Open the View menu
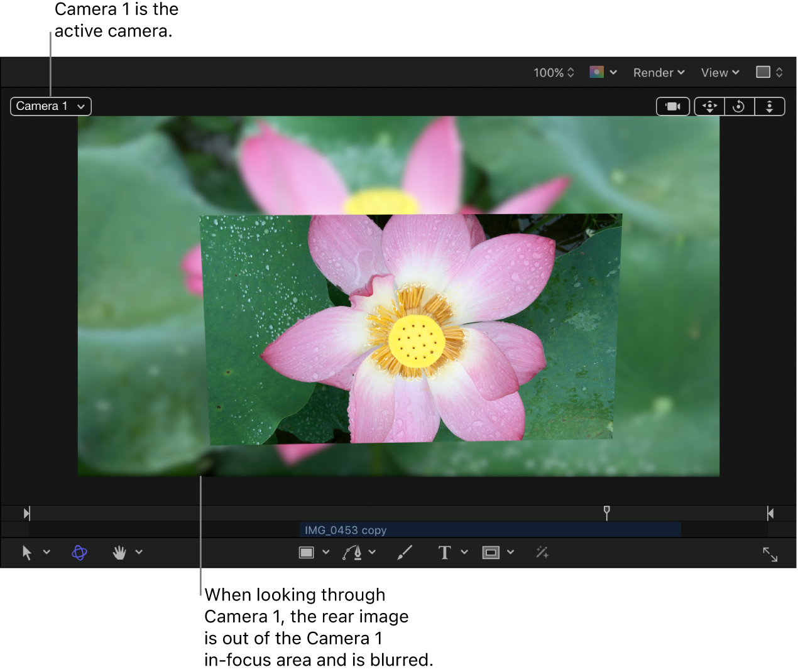Image resolution: width=798 pixels, height=672 pixels. pos(719,72)
